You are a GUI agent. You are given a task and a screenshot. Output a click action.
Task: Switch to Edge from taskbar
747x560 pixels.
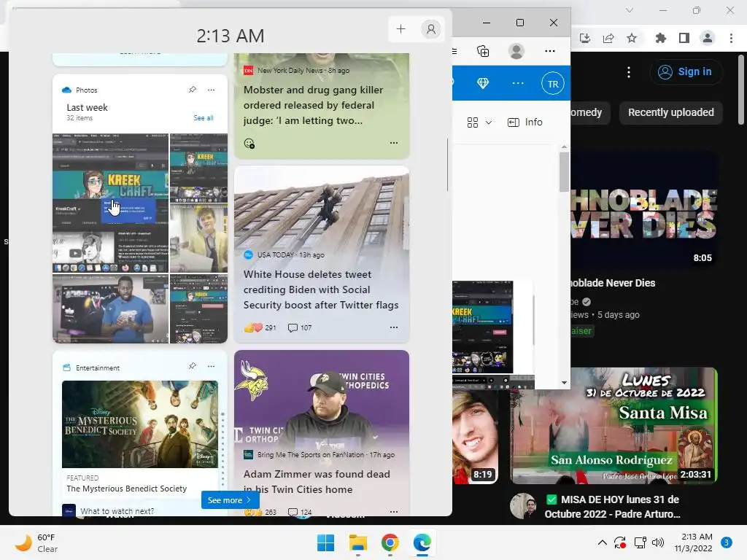(x=422, y=542)
